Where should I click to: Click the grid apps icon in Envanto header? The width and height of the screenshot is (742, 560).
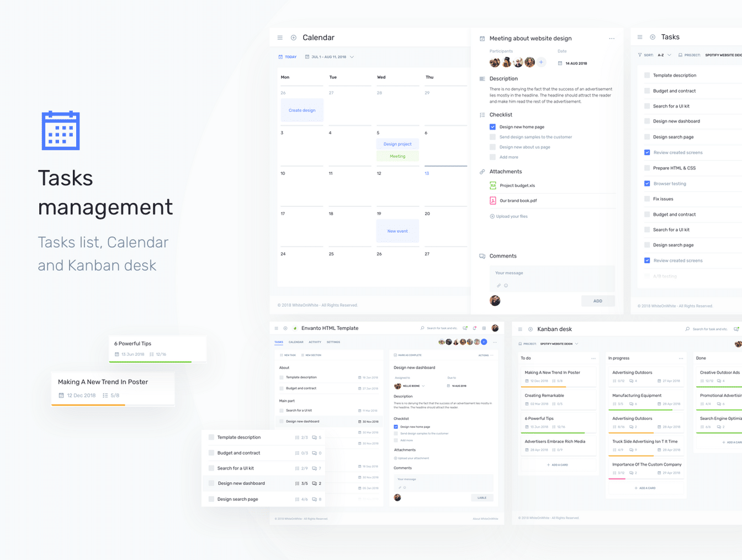coord(484,328)
